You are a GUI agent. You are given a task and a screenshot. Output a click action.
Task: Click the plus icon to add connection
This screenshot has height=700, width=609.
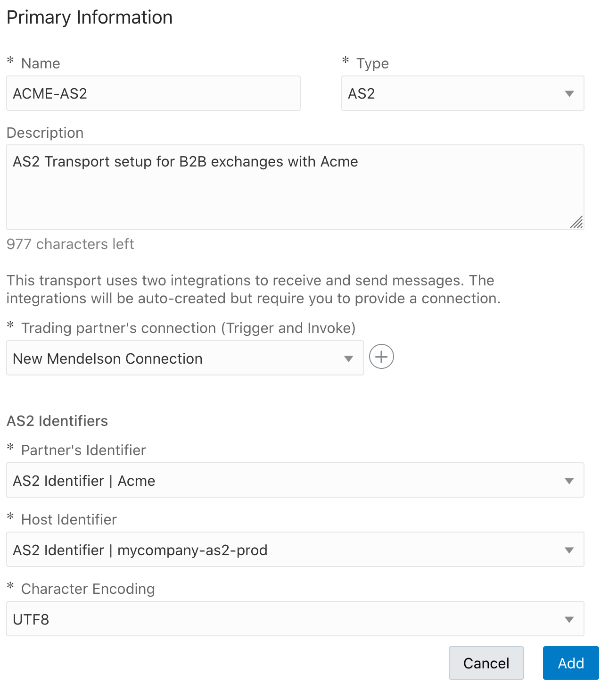click(x=381, y=357)
